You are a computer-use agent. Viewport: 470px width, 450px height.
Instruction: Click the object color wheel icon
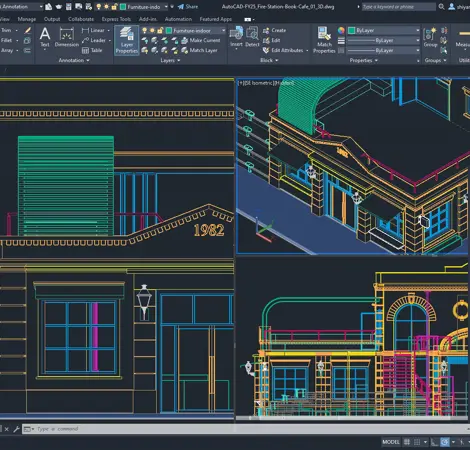point(341,30)
